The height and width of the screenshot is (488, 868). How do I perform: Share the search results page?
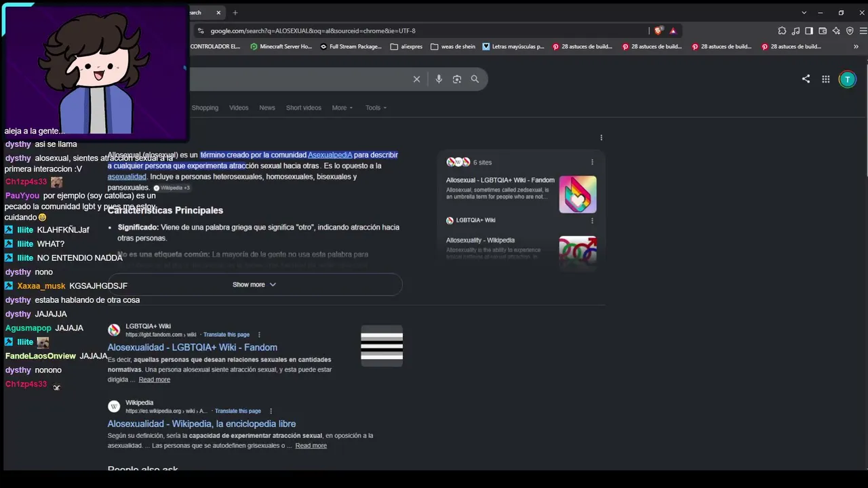point(806,79)
